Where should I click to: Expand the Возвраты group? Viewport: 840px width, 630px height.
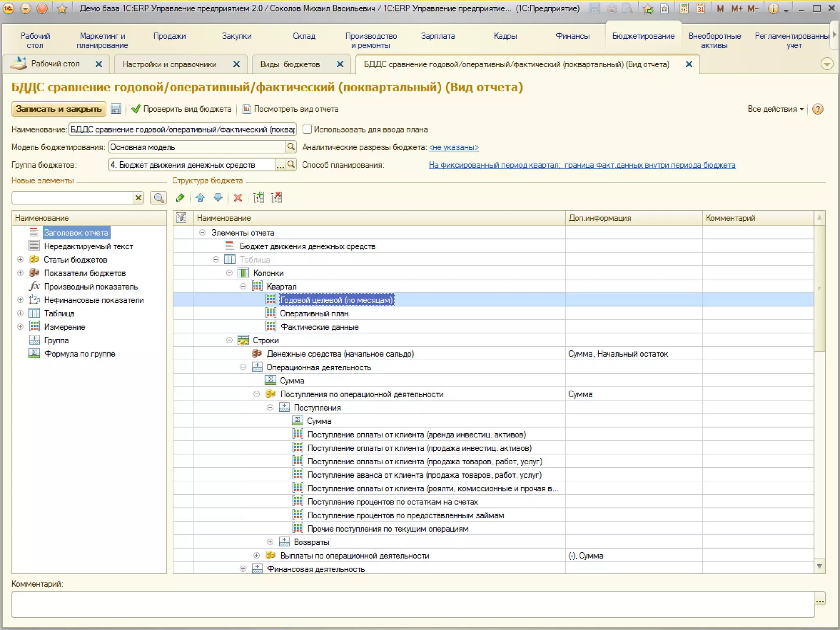[x=270, y=542]
